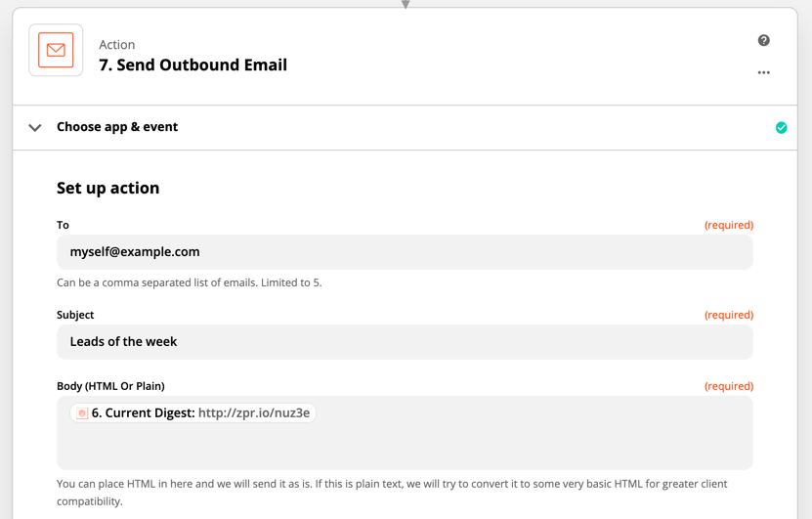Click the green checkmark status icon

(781, 127)
